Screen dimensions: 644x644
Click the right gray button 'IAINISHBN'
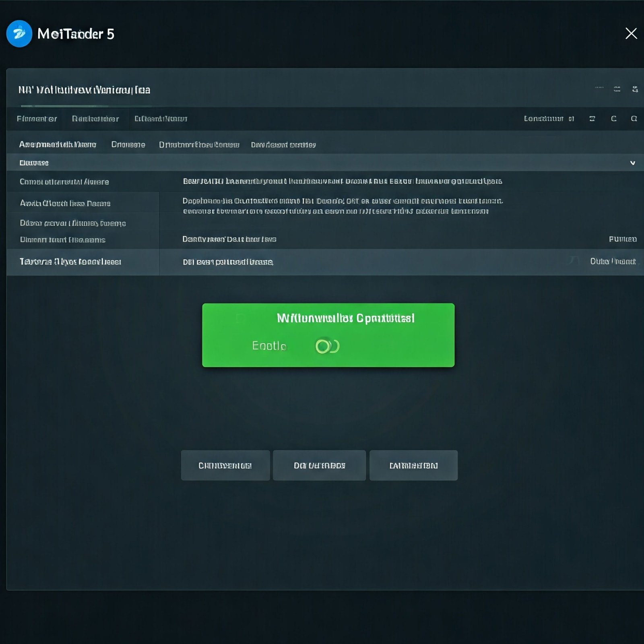point(413,465)
